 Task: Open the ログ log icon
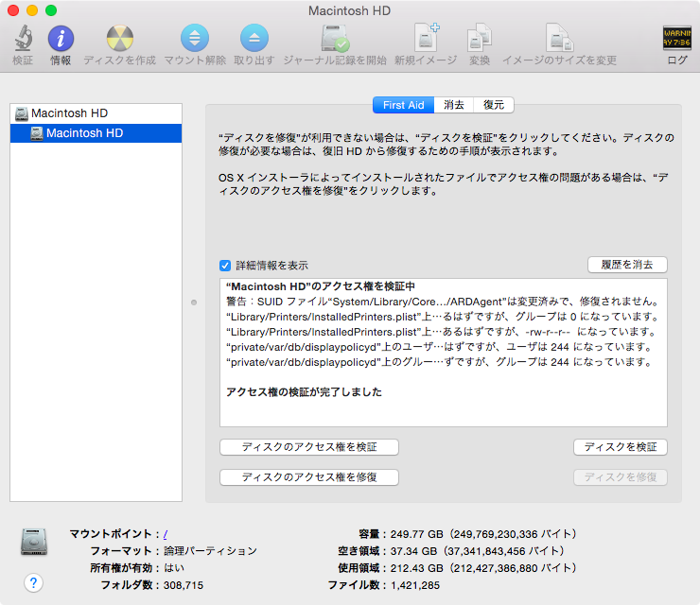676,38
